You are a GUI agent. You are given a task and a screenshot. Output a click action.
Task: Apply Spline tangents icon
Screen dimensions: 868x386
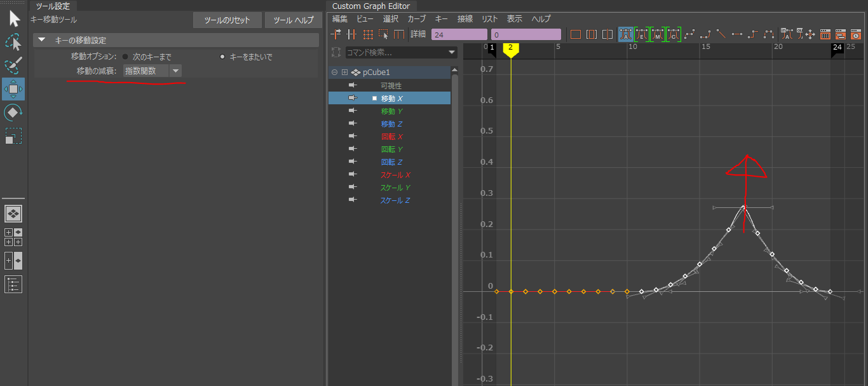(x=689, y=34)
